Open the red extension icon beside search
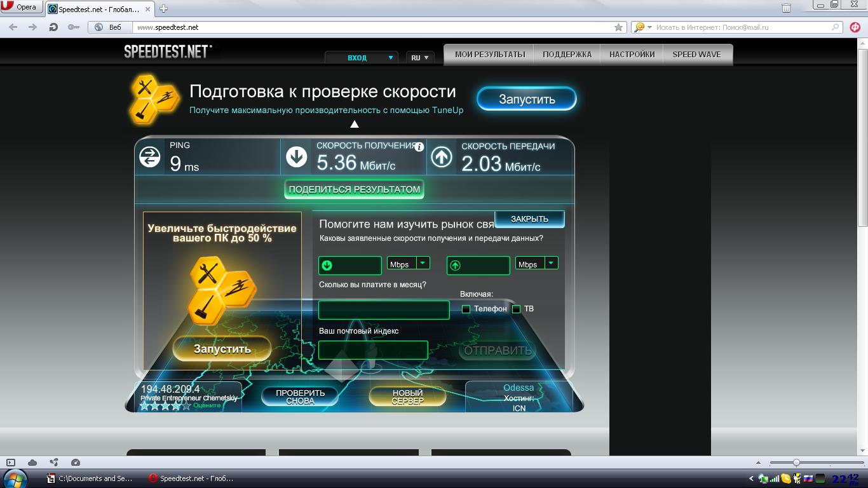Image resolution: width=868 pixels, height=488 pixels. [855, 27]
